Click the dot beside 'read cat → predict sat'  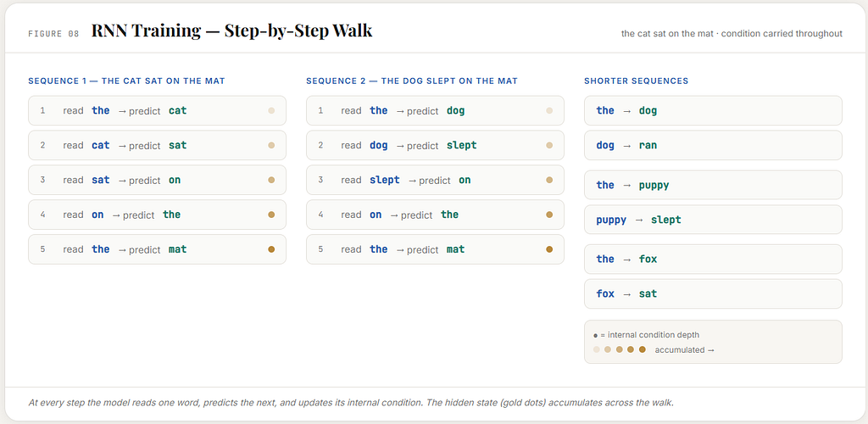(271, 145)
